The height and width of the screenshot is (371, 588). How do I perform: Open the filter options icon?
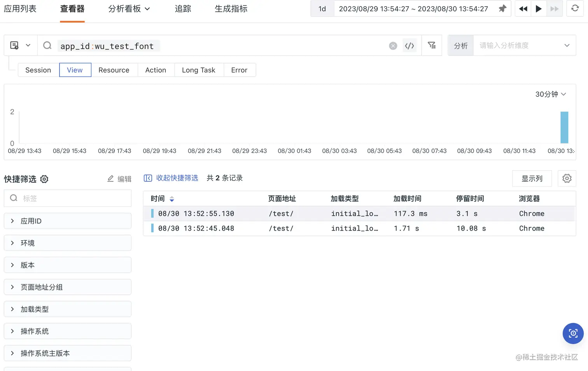432,45
